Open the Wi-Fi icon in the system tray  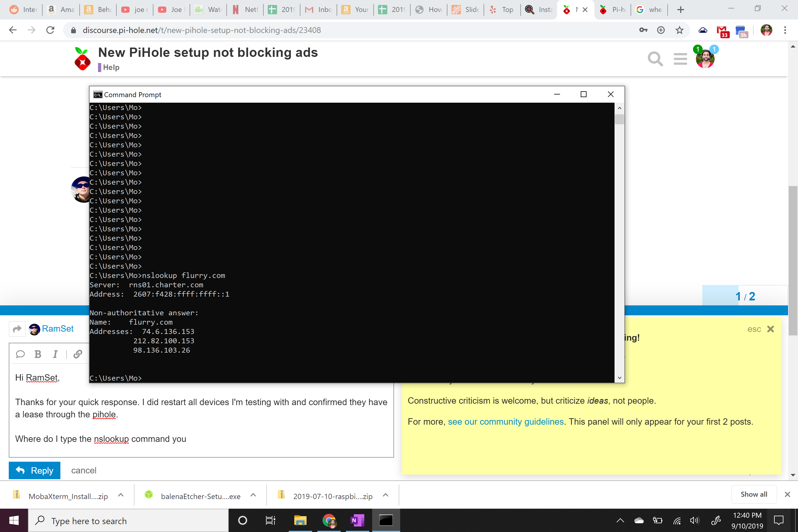677,520
